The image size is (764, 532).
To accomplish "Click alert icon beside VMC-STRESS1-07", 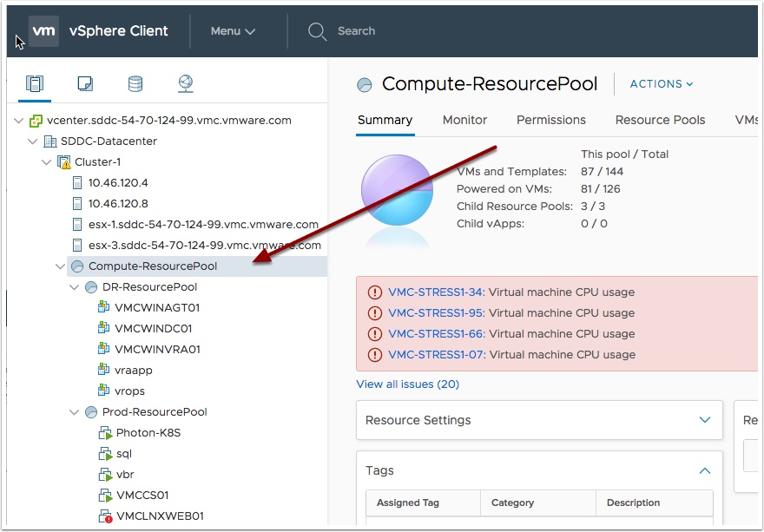I will (375, 355).
